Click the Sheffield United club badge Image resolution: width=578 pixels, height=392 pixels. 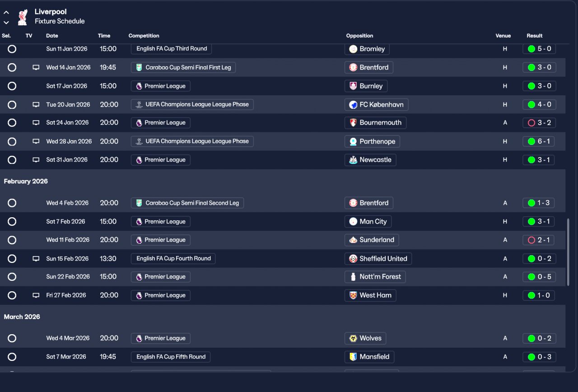353,259
